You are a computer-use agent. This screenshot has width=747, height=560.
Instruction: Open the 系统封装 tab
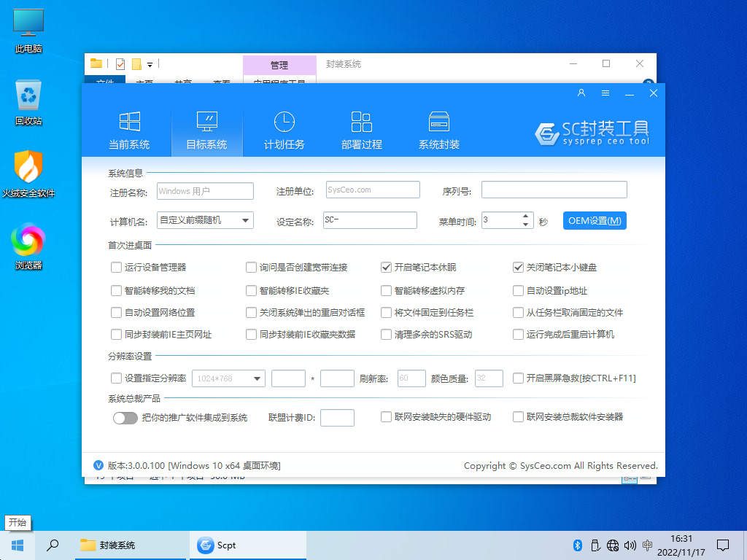pos(438,131)
